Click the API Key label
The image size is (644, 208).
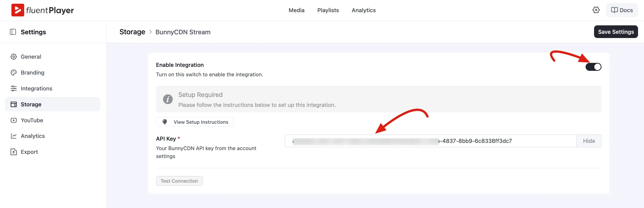(x=166, y=139)
